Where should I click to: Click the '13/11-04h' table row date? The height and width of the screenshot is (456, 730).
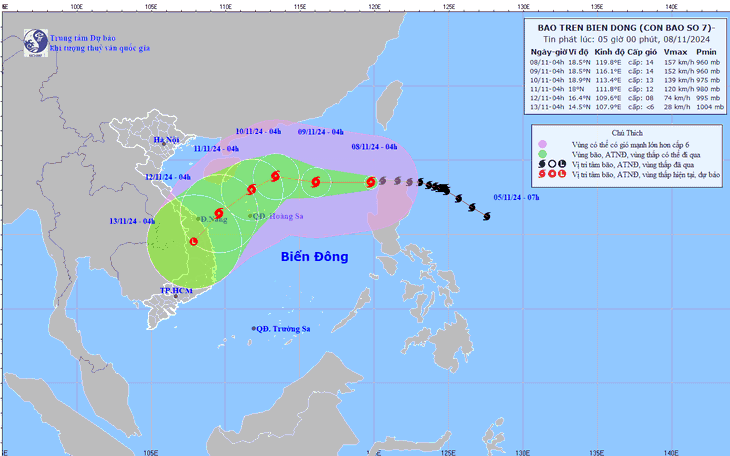point(547,107)
